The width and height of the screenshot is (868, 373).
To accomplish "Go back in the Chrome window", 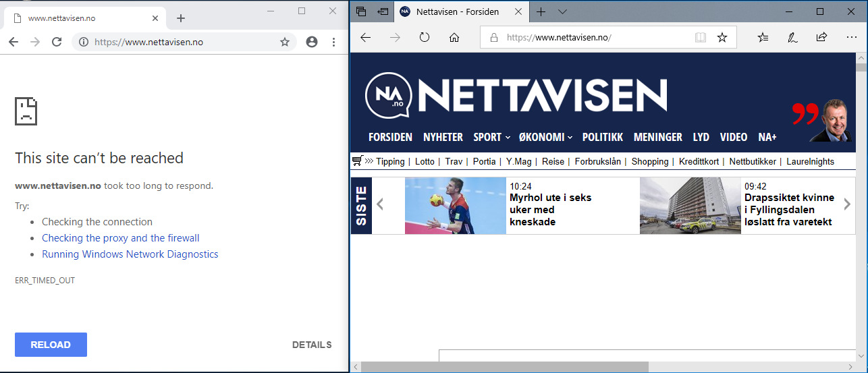I will [x=13, y=42].
